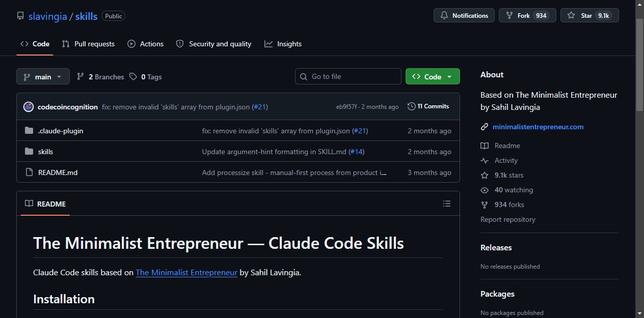Click the 'No releases published' text
This screenshot has height=318, width=644.
[510, 266]
